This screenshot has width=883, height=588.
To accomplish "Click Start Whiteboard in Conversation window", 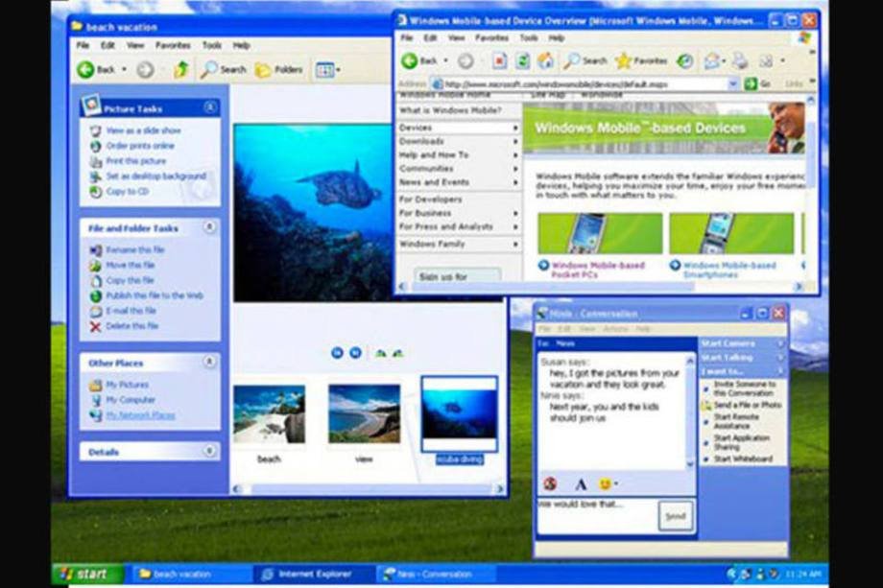I will click(x=738, y=459).
